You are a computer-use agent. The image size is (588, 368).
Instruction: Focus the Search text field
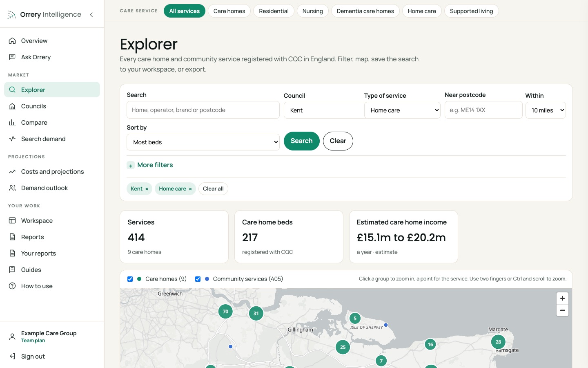(x=203, y=110)
